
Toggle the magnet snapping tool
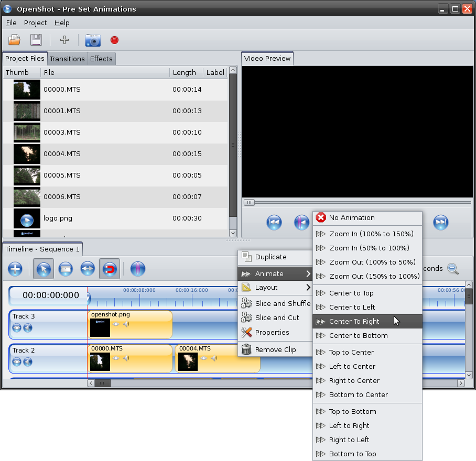(109, 269)
